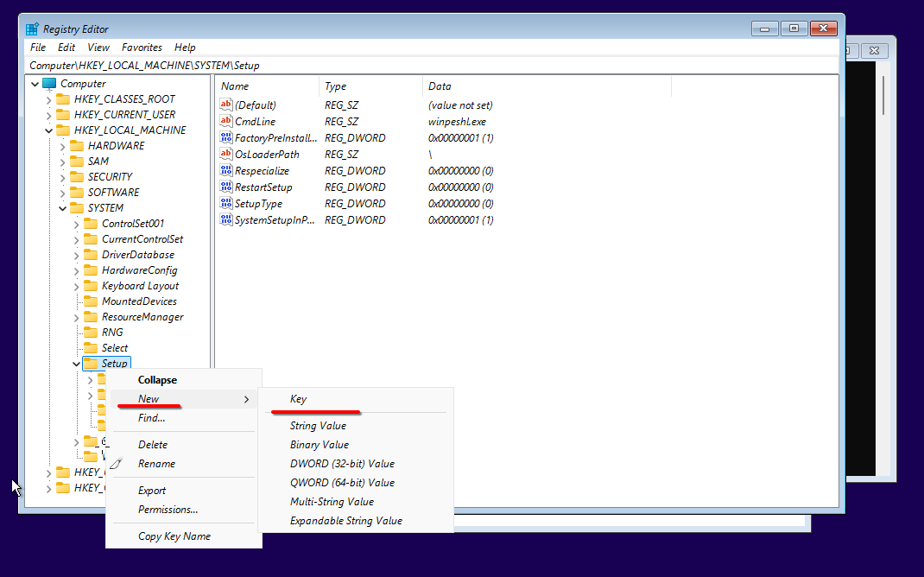Expand the HARDWARE key
924x577 pixels.
62,146
